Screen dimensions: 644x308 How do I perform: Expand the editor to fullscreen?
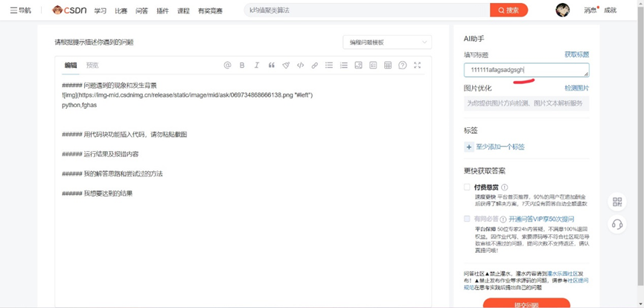click(417, 65)
